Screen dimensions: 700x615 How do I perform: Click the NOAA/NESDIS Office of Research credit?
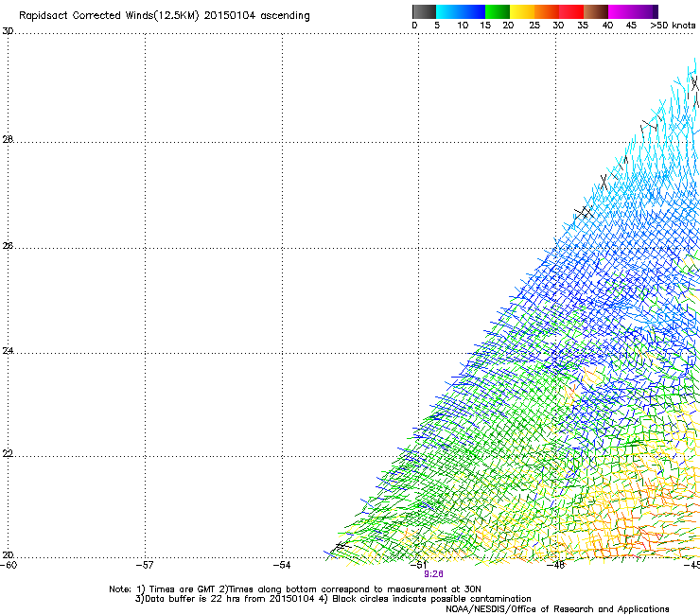[x=557, y=608]
